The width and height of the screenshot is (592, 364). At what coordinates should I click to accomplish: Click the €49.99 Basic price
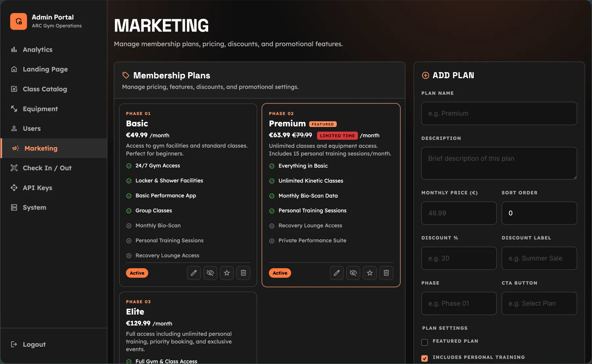tap(137, 135)
